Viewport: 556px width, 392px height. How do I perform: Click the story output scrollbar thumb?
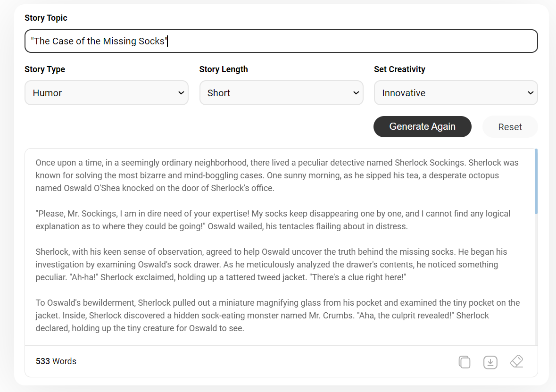click(536, 181)
